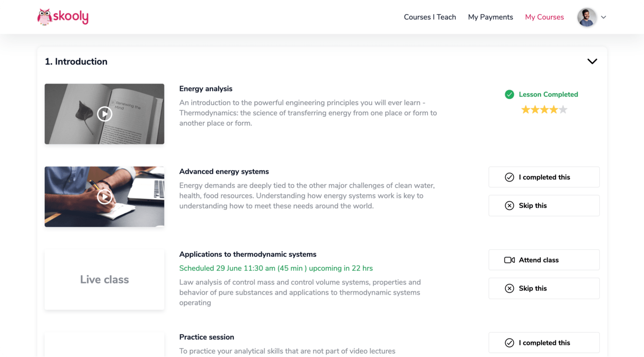Click the checkmark icon on I completed this
644x357 pixels.
(x=509, y=177)
